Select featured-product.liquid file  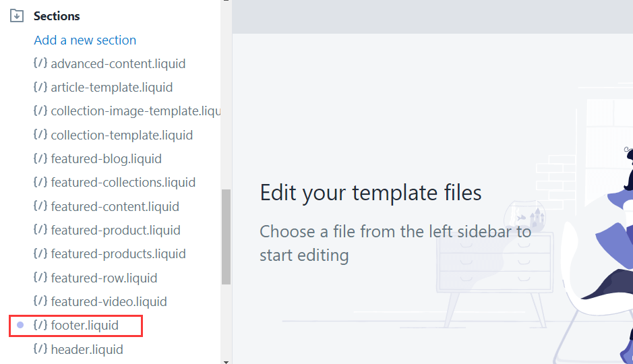click(x=107, y=230)
